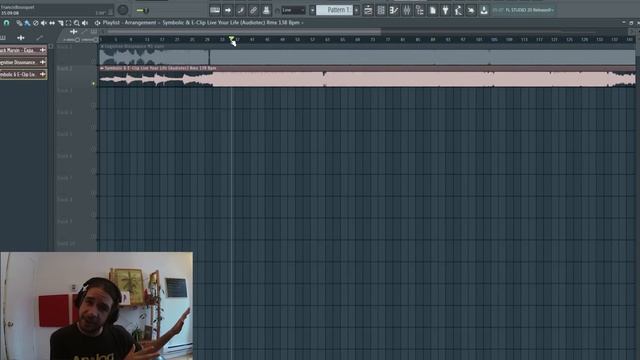Adjust the main round knob near time display
The image size is (640, 360).
[122, 10]
